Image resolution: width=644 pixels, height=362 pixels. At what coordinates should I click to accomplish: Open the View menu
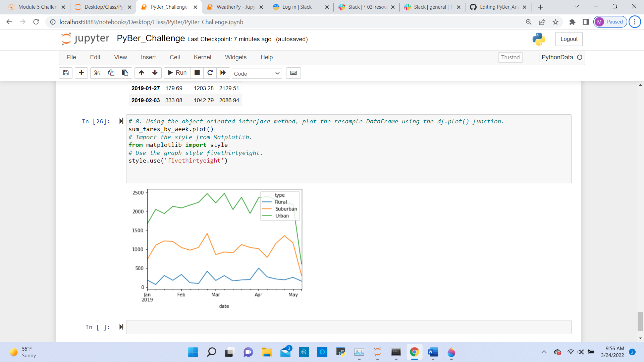pos(120,57)
